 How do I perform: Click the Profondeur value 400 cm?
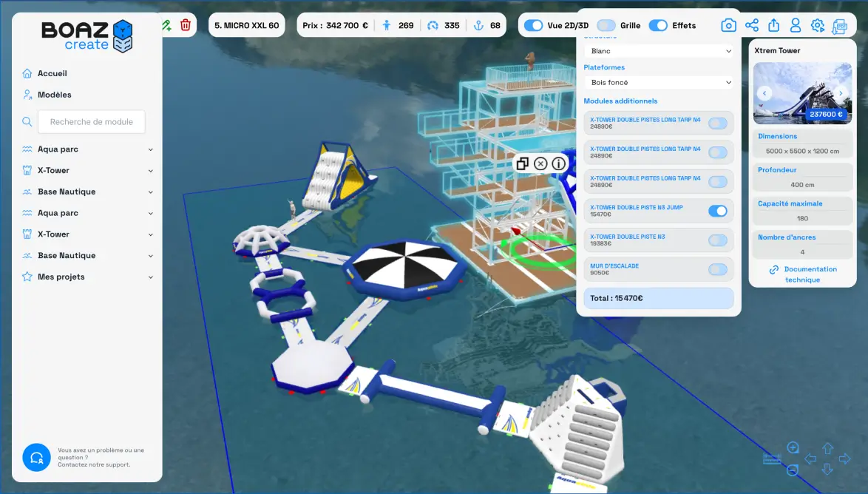(x=802, y=184)
